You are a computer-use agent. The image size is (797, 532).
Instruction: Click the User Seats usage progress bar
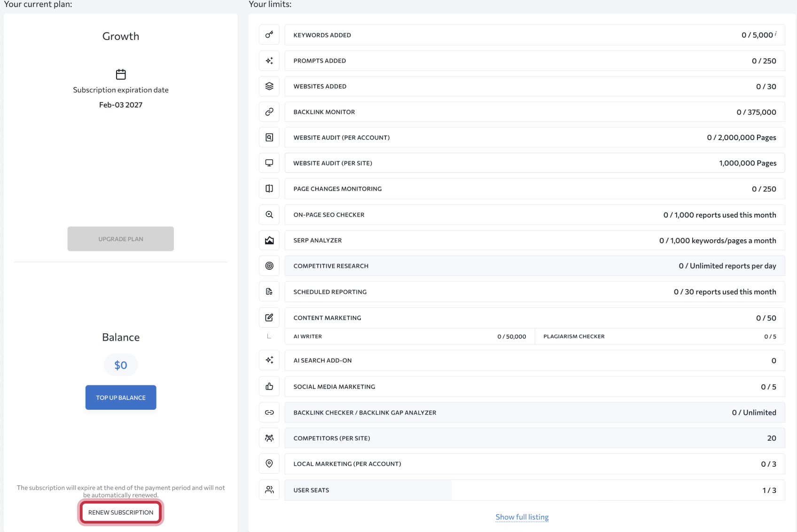pyautogui.click(x=368, y=490)
